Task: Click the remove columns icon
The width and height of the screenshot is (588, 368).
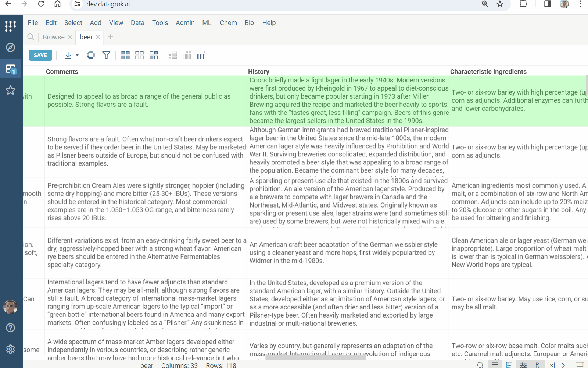Action: click(x=187, y=55)
